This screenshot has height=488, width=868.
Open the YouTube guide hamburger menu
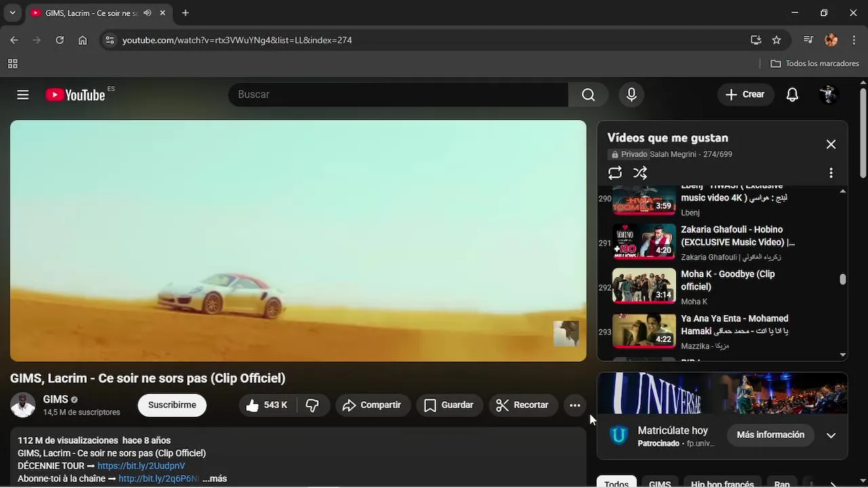point(23,95)
